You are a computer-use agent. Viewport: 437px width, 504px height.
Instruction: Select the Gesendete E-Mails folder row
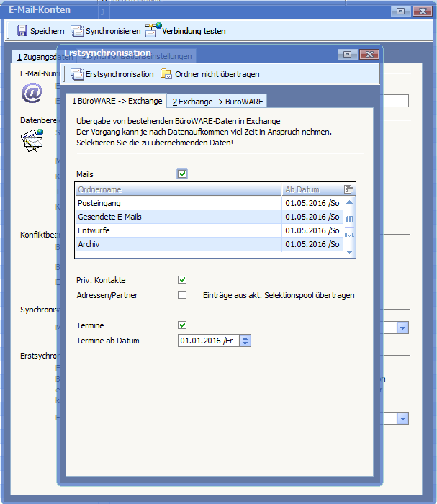pos(178,217)
